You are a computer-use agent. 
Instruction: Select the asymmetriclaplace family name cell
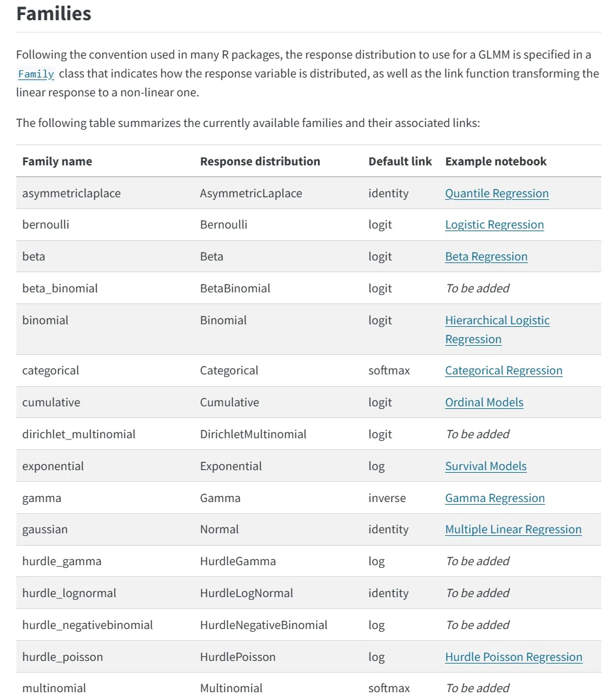(x=72, y=193)
